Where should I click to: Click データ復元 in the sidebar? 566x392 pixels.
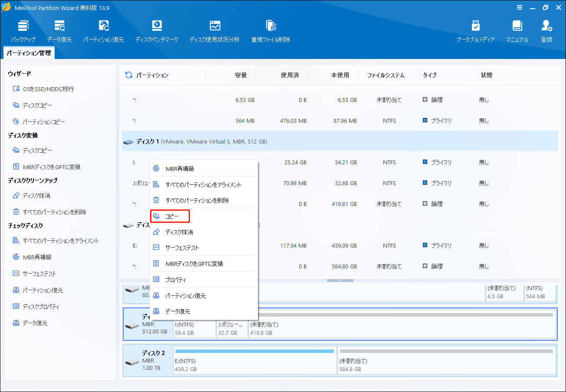[x=30, y=323]
